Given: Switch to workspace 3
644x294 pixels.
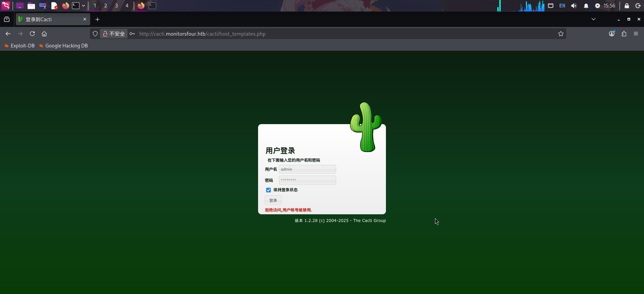Looking at the screenshot, I should pyautogui.click(x=116, y=6).
